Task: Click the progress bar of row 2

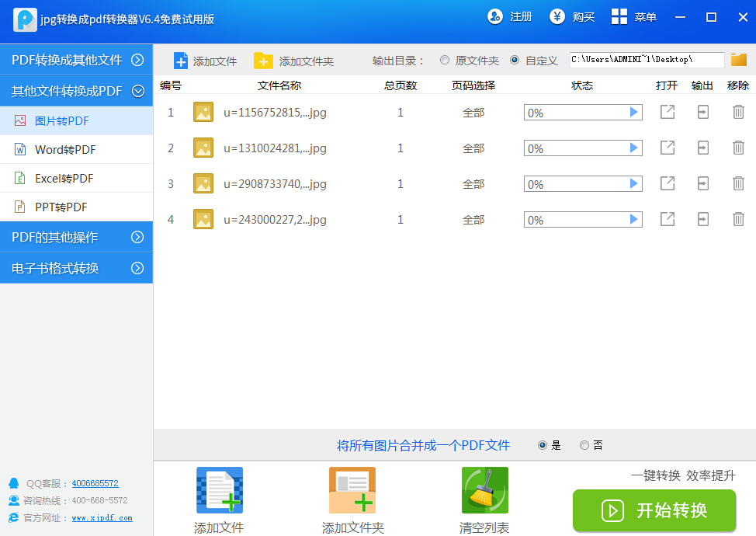Action: [x=583, y=148]
